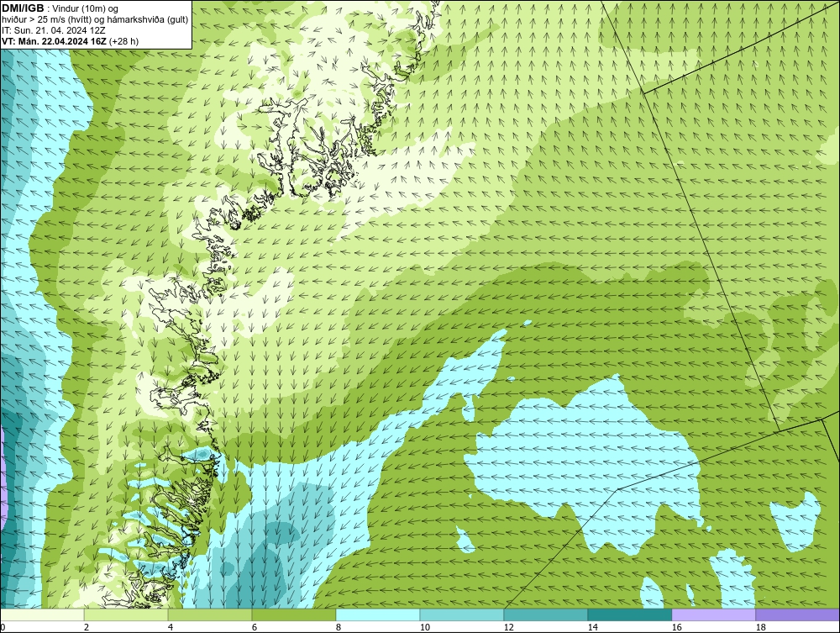The width and height of the screenshot is (840, 633).
Task: Click the legend scale label '8'
Action: pyautogui.click(x=338, y=627)
